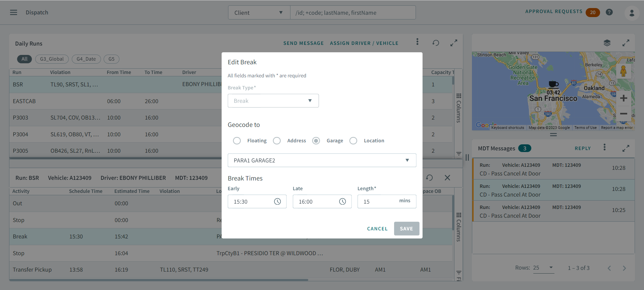Select the Garage geocode radio button
644x290 pixels.
[x=316, y=141]
